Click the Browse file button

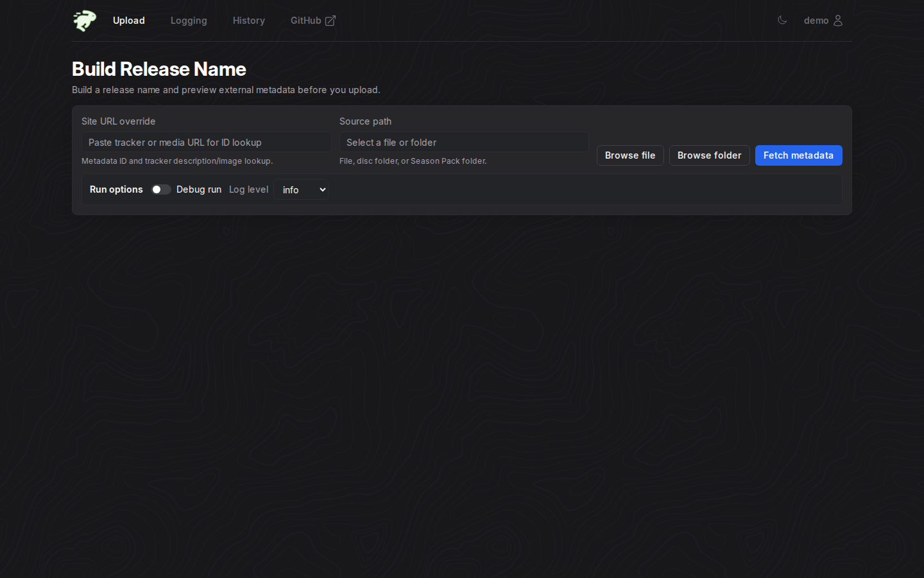[630, 155]
